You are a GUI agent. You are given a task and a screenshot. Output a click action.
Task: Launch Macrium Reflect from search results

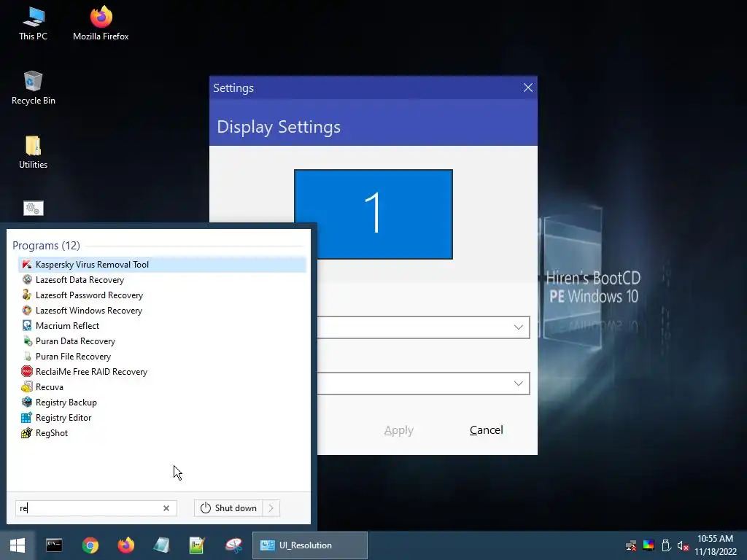(x=161, y=326)
